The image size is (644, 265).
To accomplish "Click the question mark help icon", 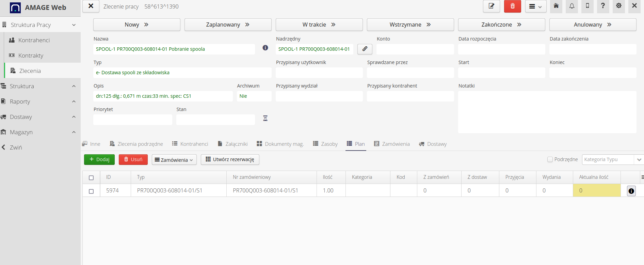I will pos(603,6).
